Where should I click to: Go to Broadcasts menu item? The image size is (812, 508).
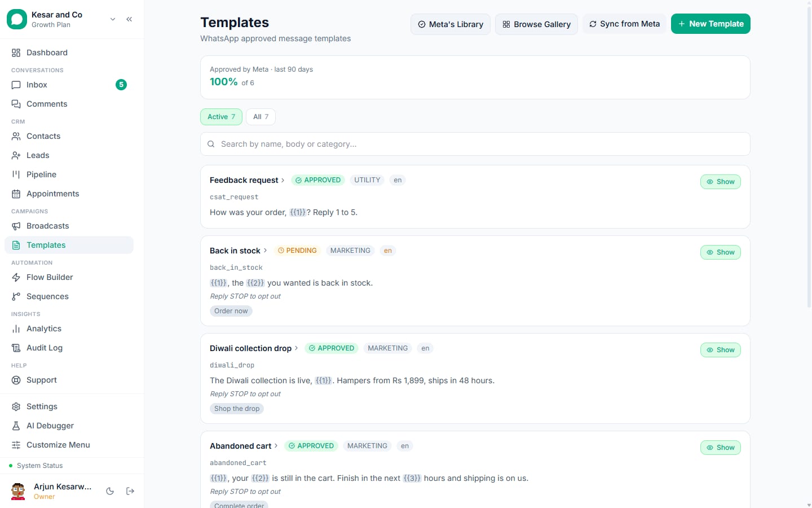pos(69,226)
